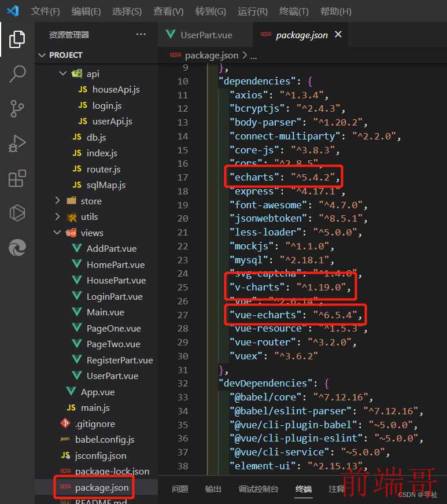Open explorer more actions ellipsis
447x504 pixels.
pos(141,34)
